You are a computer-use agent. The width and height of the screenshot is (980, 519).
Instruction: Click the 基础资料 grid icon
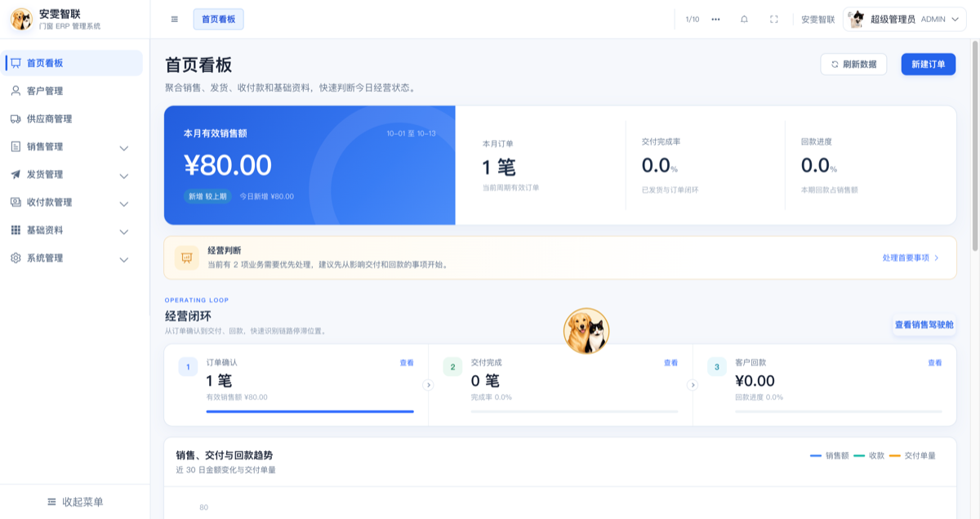click(x=16, y=230)
